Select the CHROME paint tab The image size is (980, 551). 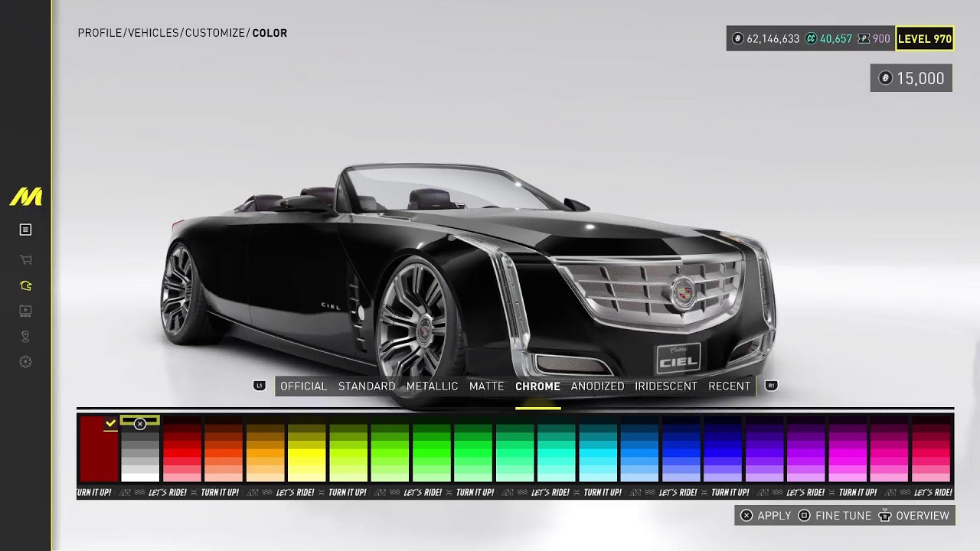tap(537, 386)
